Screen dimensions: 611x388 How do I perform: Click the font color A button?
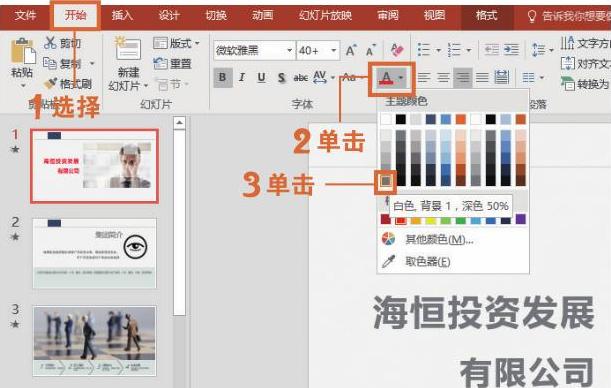pos(385,78)
